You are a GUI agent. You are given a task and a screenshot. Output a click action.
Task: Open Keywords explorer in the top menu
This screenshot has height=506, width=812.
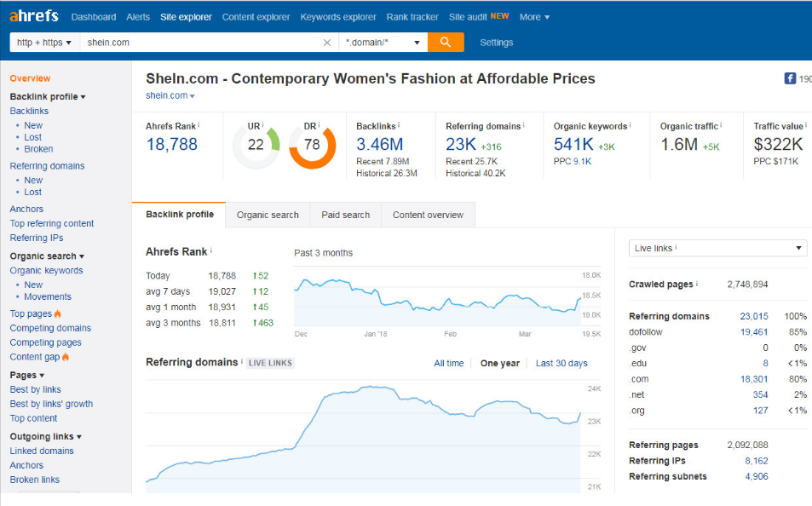point(337,17)
